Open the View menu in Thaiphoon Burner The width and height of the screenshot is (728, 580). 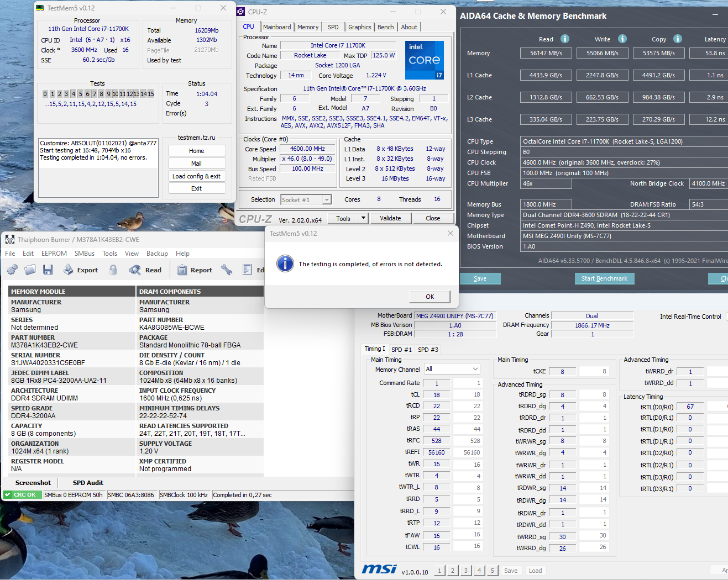click(x=132, y=254)
